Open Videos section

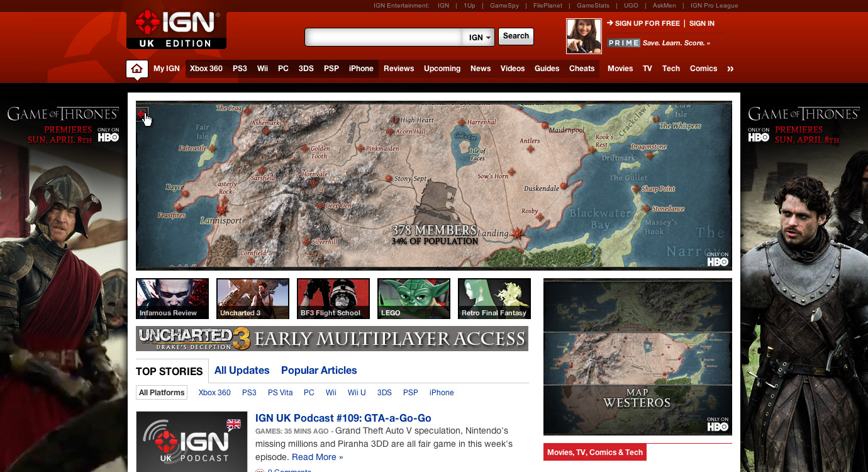click(x=513, y=69)
